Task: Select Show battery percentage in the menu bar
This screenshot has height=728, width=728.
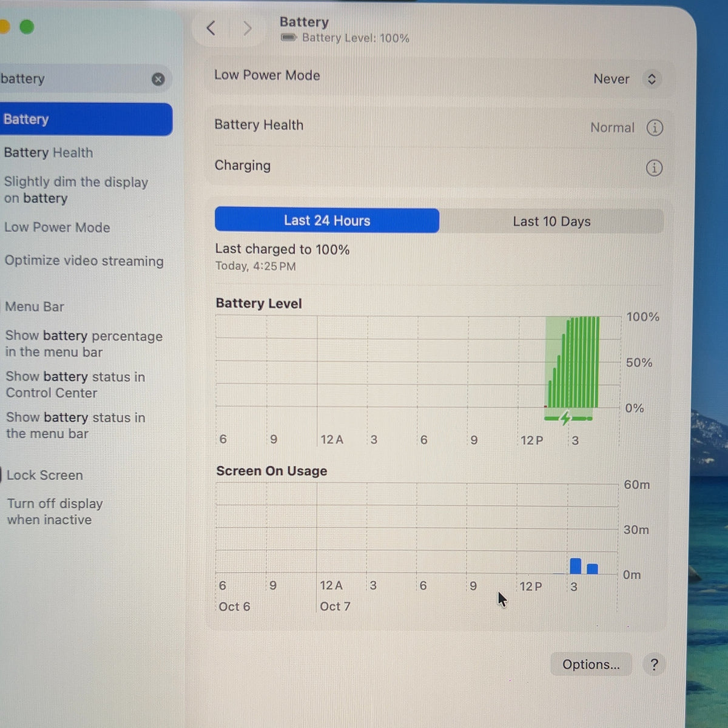Action: click(84, 343)
